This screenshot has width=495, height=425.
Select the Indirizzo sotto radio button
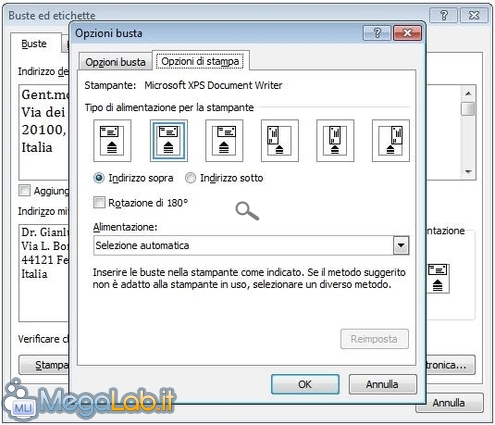[x=190, y=178]
